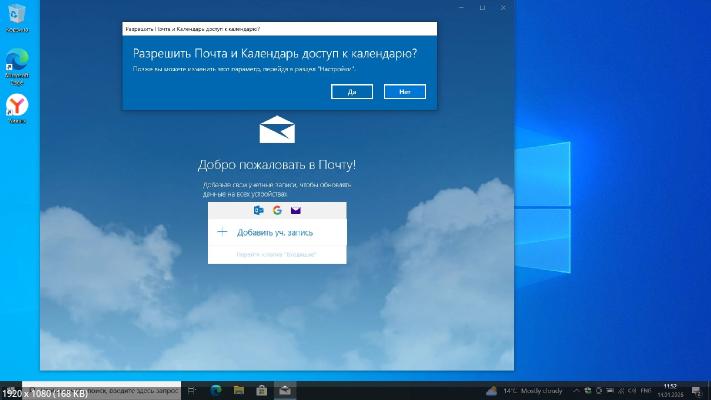Select the Outlook account icon
The image size is (711, 400).
(x=259, y=211)
